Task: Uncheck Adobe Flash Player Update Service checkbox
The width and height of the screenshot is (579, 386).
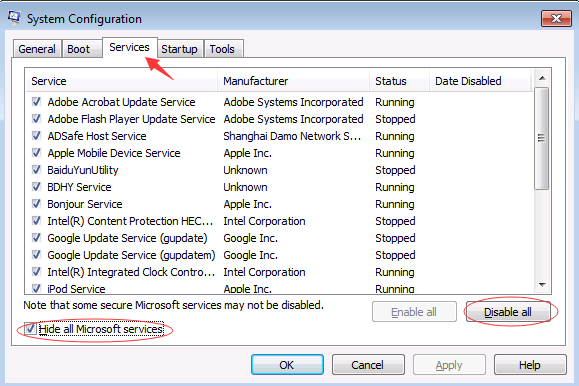Action: coord(36,119)
